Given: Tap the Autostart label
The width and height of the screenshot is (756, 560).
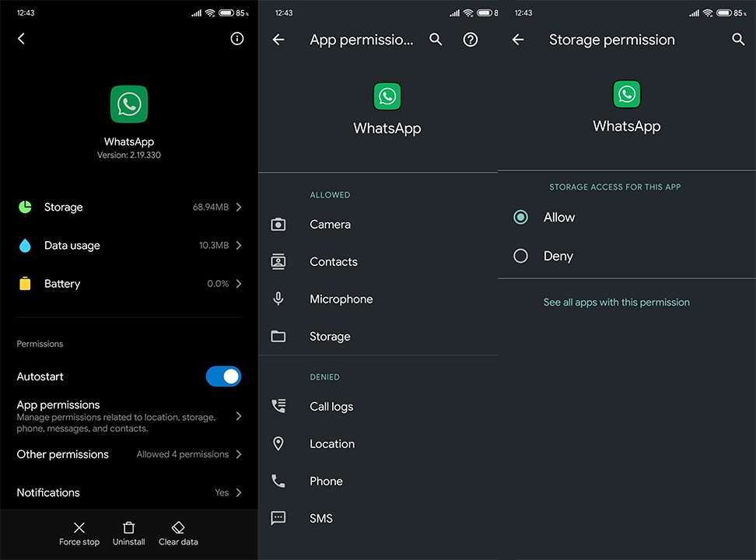Looking at the screenshot, I should point(40,376).
